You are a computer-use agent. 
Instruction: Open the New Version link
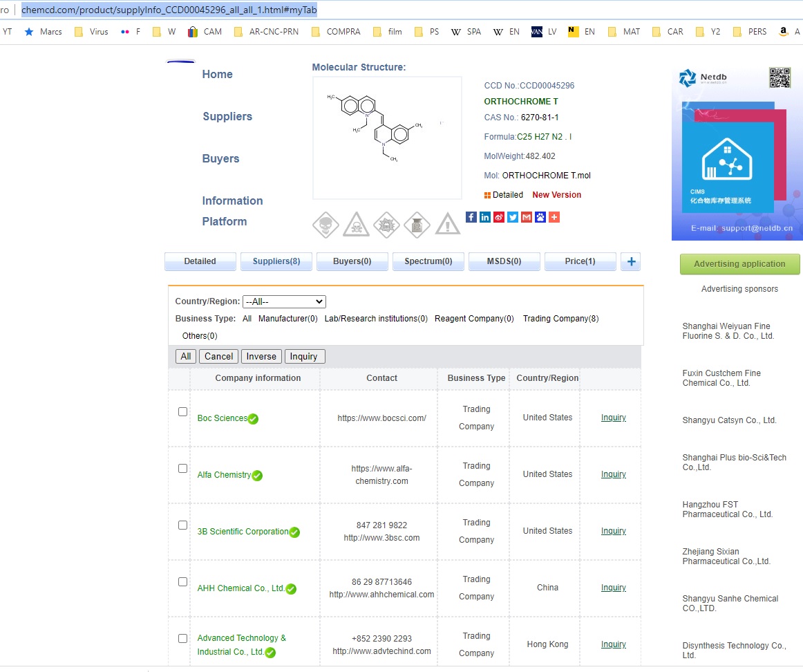tap(557, 195)
